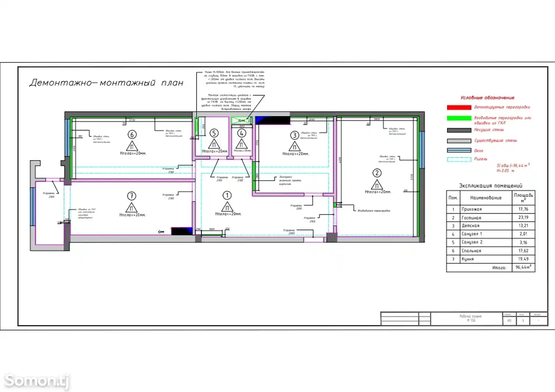Click the circled room number 4 marker

(x=242, y=133)
